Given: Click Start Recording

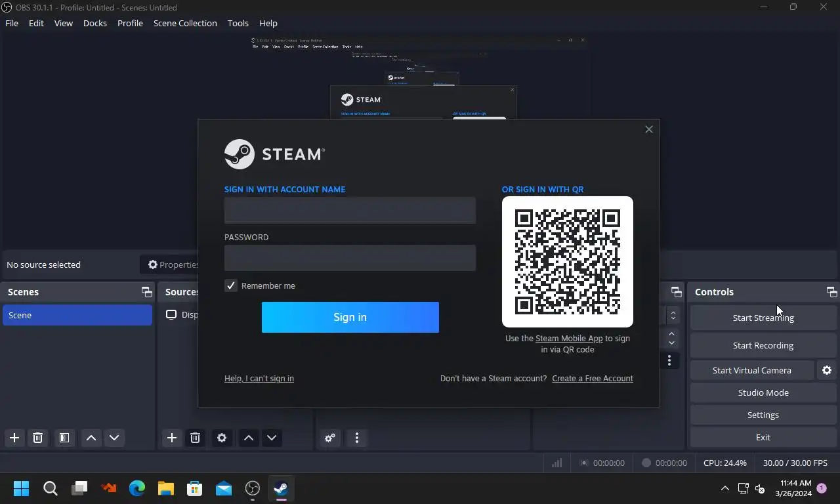Looking at the screenshot, I should pyautogui.click(x=763, y=345).
